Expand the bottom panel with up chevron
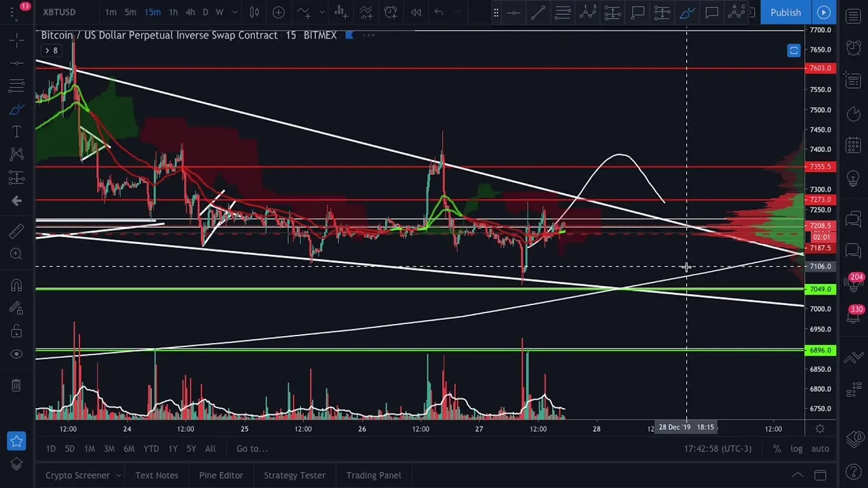The width and height of the screenshot is (868, 488). (797, 475)
